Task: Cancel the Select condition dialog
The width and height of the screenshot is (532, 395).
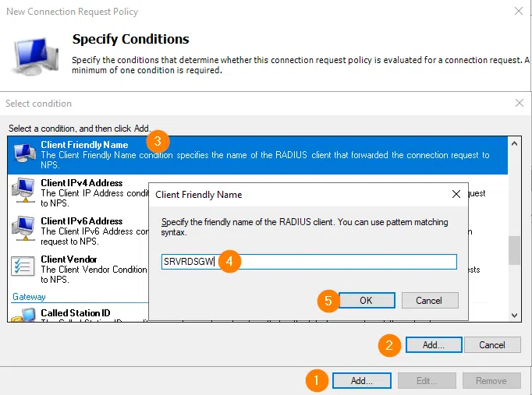Action: pos(491,344)
